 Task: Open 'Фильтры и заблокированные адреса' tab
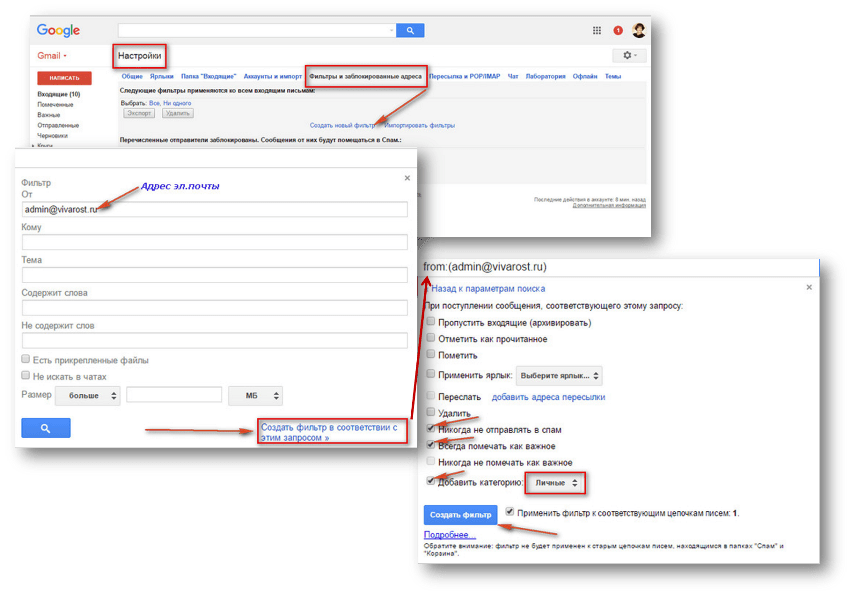(x=365, y=76)
